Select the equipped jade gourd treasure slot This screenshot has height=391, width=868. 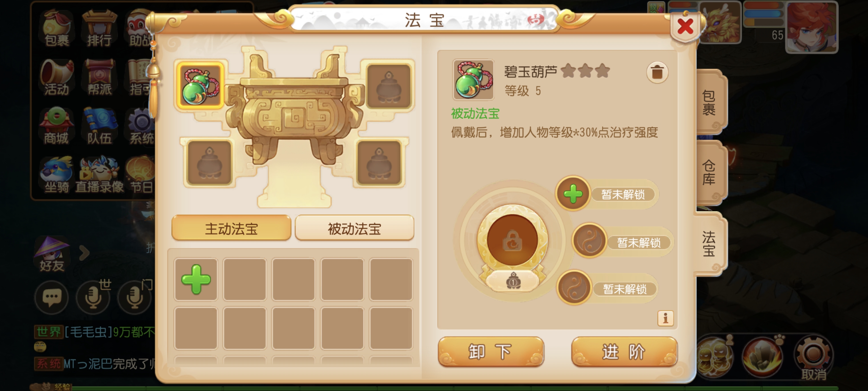[x=200, y=86]
